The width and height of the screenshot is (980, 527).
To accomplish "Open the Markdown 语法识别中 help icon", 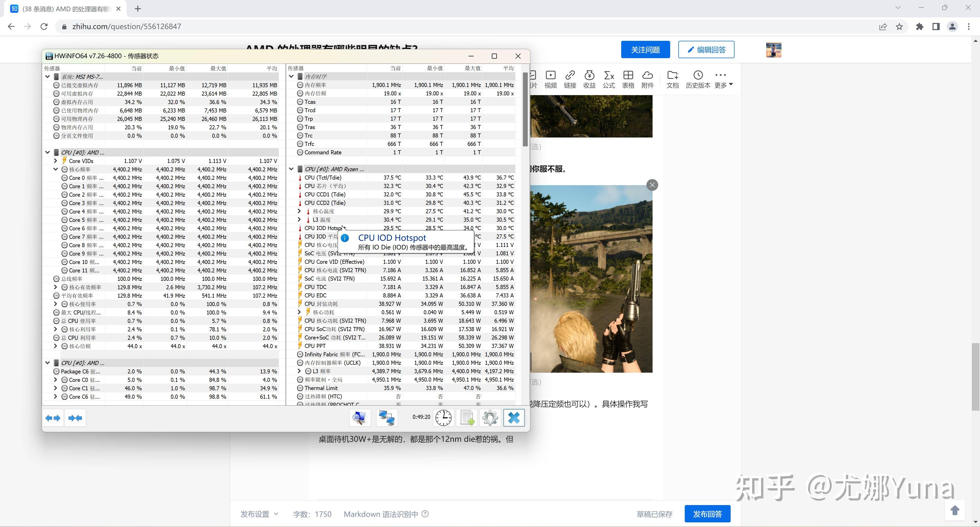I will point(425,514).
